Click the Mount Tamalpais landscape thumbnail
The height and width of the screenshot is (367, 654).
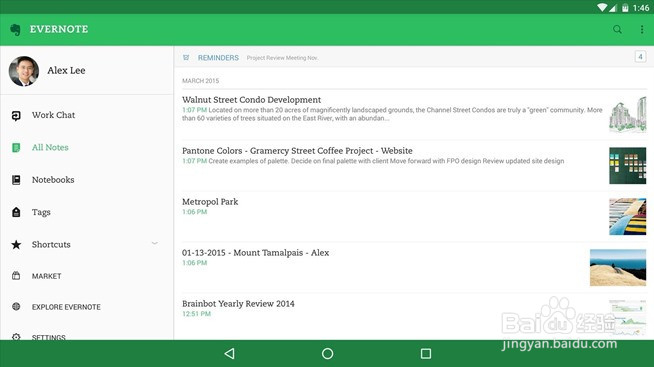(x=618, y=267)
